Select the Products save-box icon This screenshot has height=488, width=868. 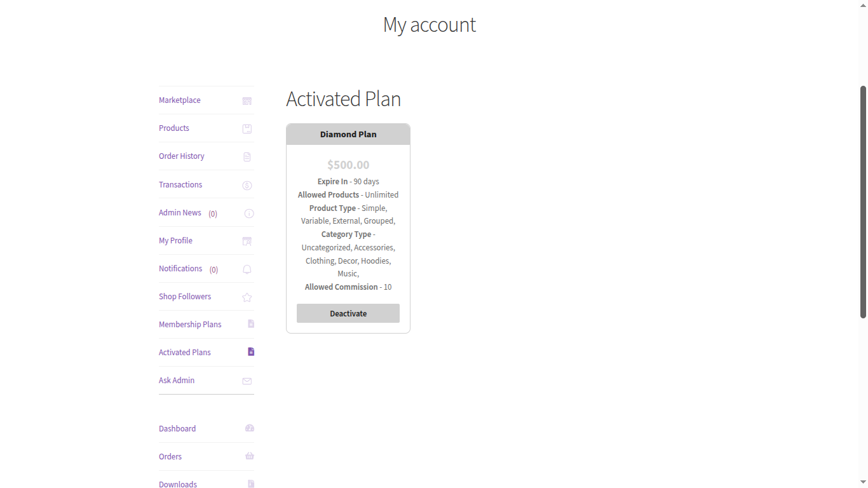[247, 128]
